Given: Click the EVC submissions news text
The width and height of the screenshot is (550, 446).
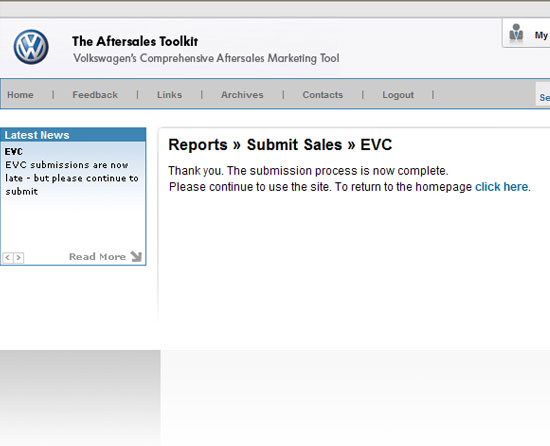Looking at the screenshot, I should [72, 178].
